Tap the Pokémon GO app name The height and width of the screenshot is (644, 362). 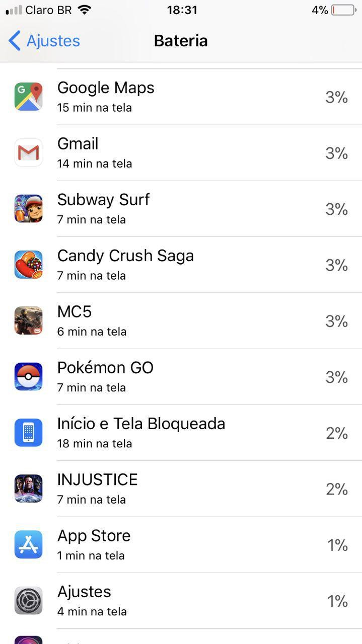click(105, 368)
